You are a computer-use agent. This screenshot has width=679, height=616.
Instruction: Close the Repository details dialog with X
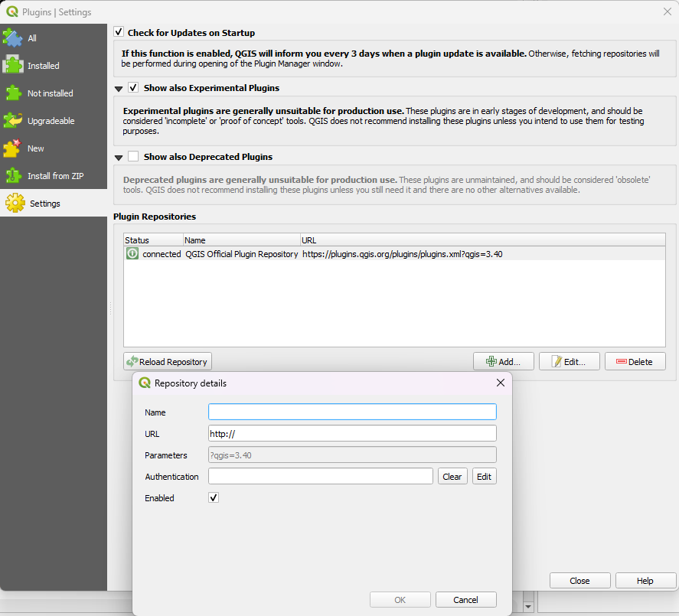coord(501,383)
